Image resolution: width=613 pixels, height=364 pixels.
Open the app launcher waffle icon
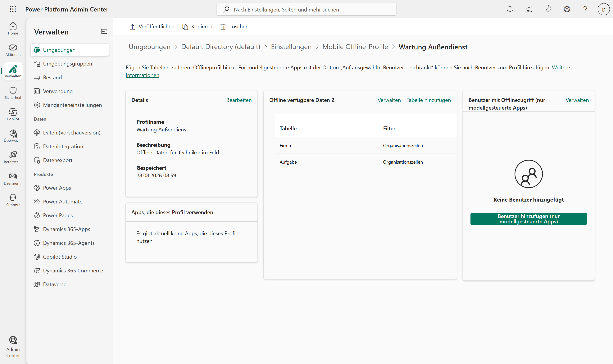[13, 9]
